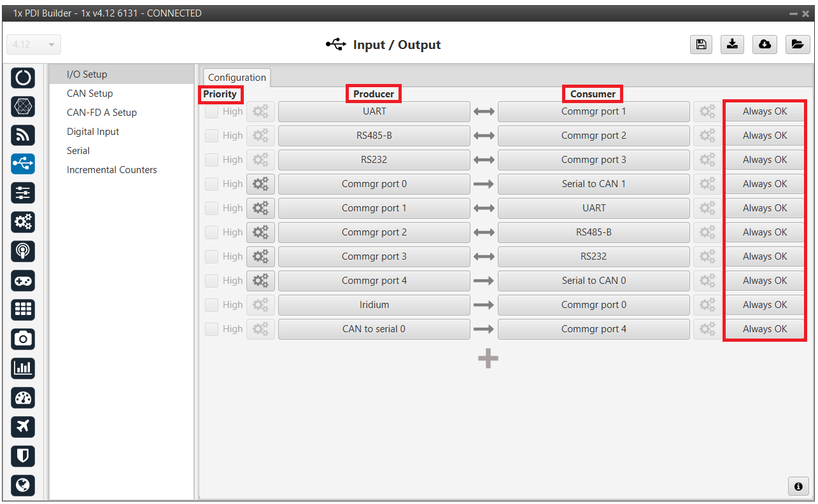This screenshot has width=818, height=504.
Task: Click the info icon at bottom right
Action: coord(798,486)
